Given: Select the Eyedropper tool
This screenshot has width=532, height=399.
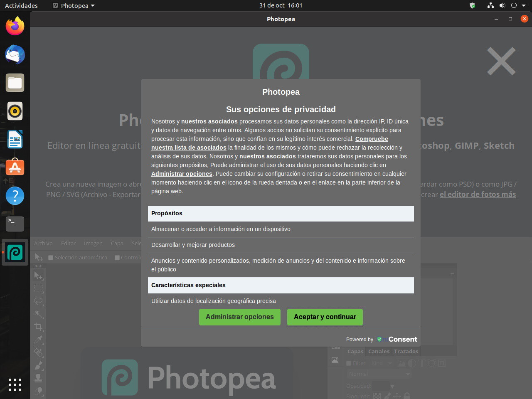Looking at the screenshot, I should coord(38,340).
